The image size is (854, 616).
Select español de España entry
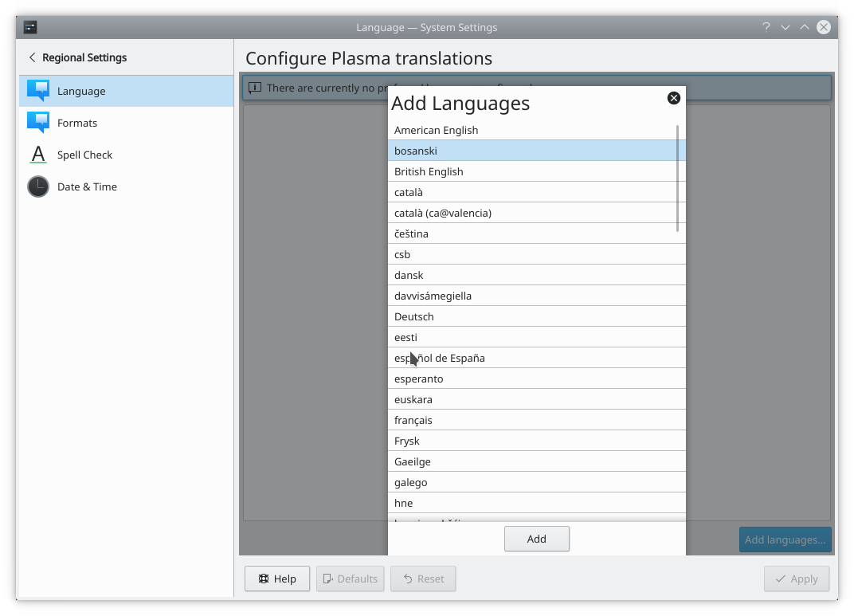pos(536,358)
